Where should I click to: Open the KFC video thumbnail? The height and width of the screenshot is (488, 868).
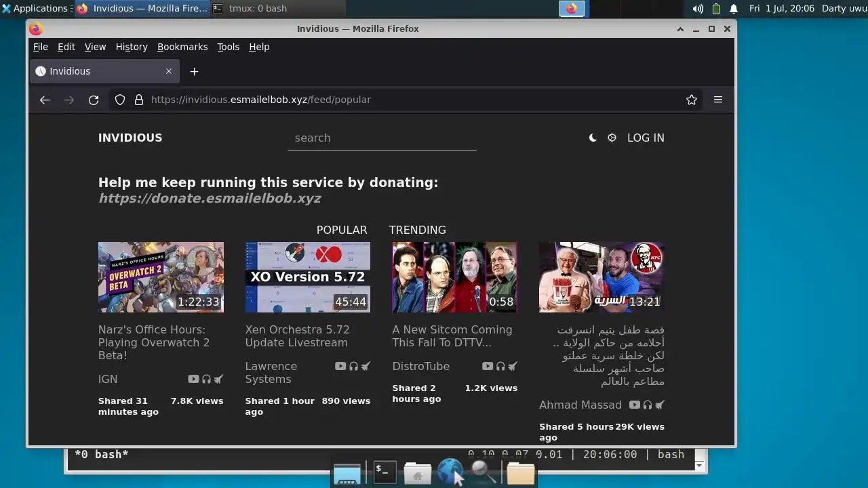[601, 277]
